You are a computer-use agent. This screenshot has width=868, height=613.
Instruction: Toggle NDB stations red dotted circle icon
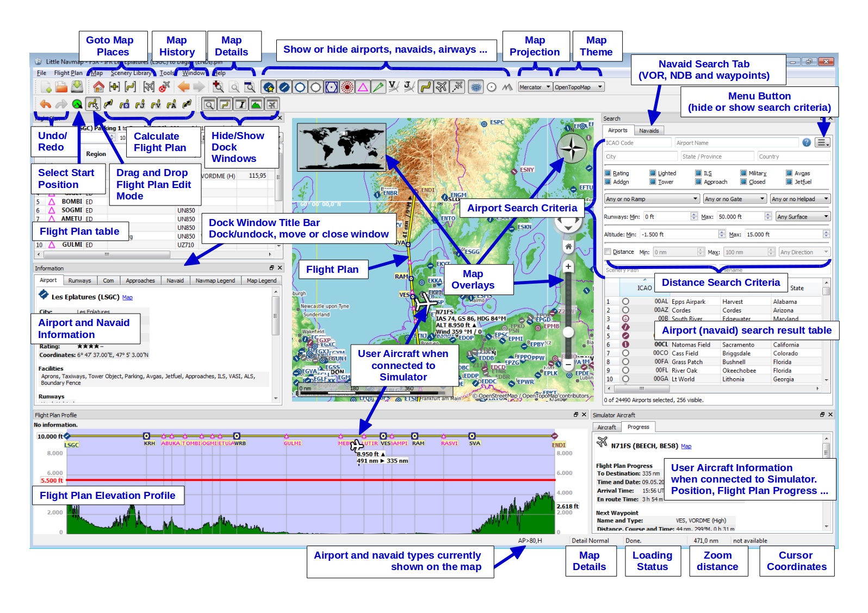click(347, 87)
